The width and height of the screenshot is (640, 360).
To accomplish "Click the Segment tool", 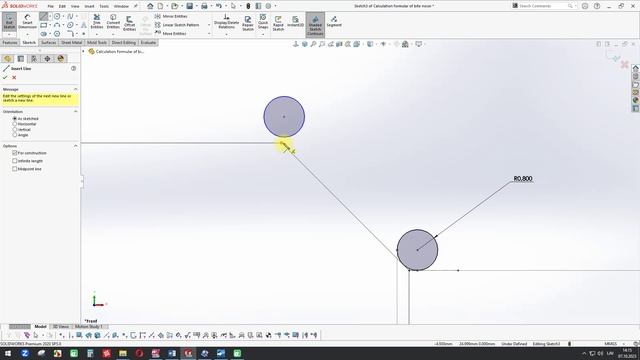I will [x=334, y=21].
